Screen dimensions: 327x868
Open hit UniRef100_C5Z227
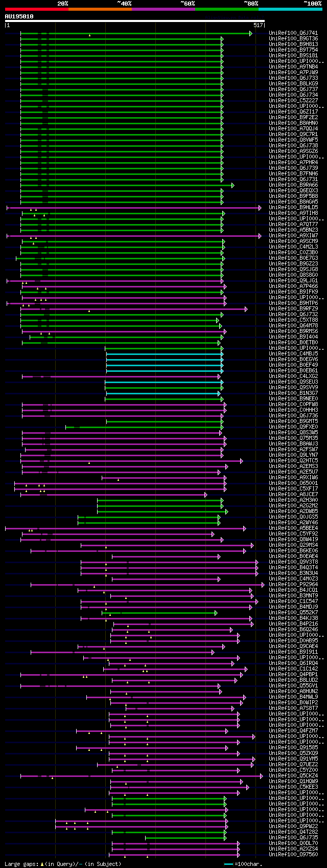[x=293, y=101]
